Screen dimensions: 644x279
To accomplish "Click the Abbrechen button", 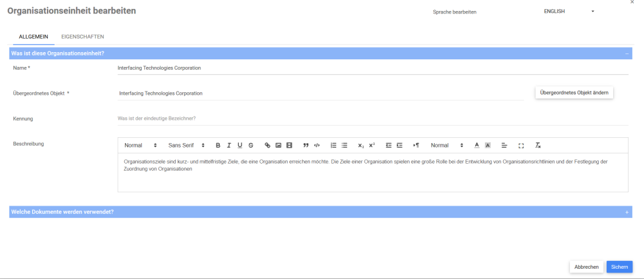I will 587,267.
